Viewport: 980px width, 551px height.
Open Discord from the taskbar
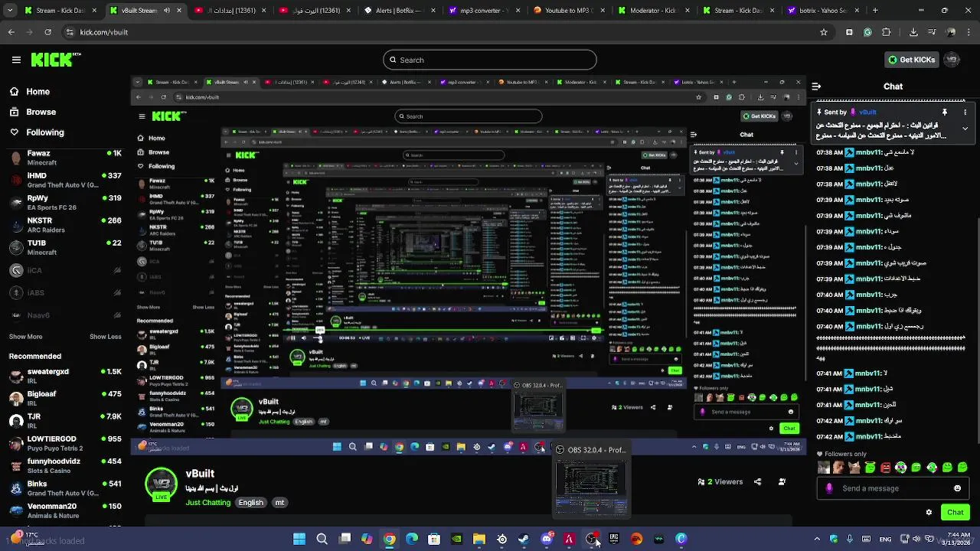pos(547,539)
